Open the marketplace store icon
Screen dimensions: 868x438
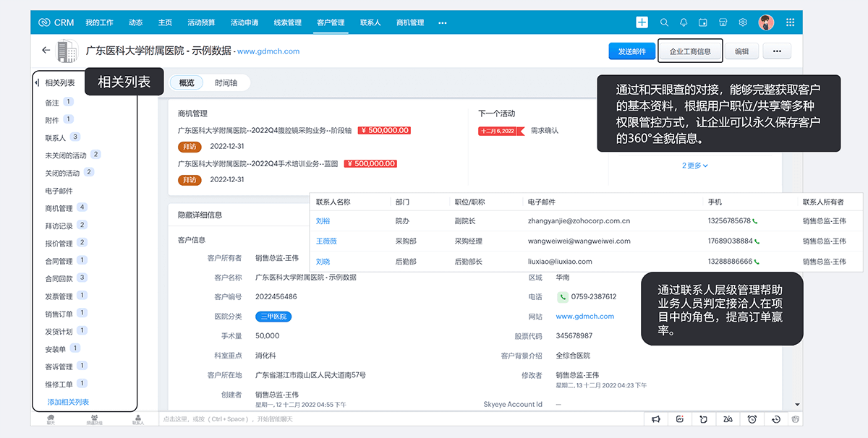coord(723,22)
